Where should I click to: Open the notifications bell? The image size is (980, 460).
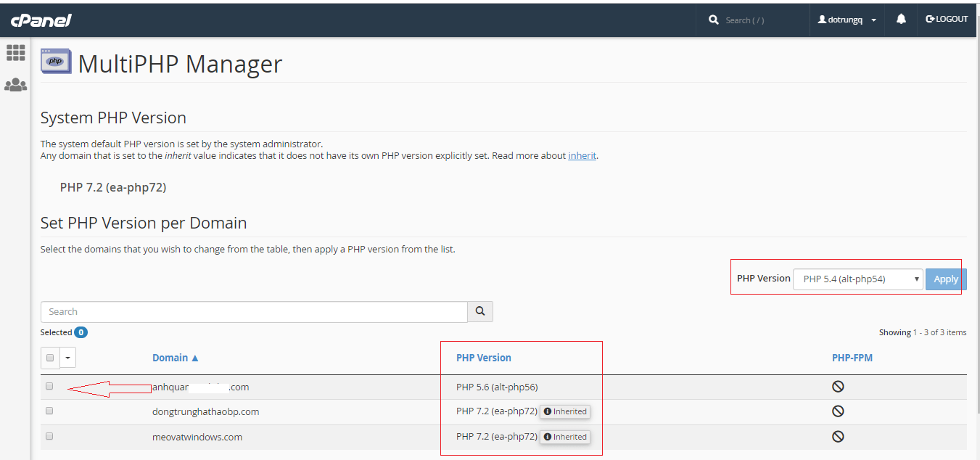[x=901, y=20]
